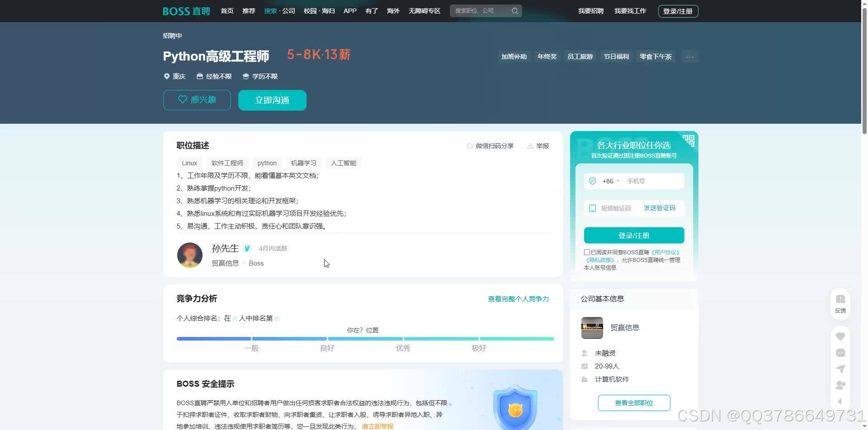
Task: Open 海归 in the top navigation
Action: (x=328, y=11)
